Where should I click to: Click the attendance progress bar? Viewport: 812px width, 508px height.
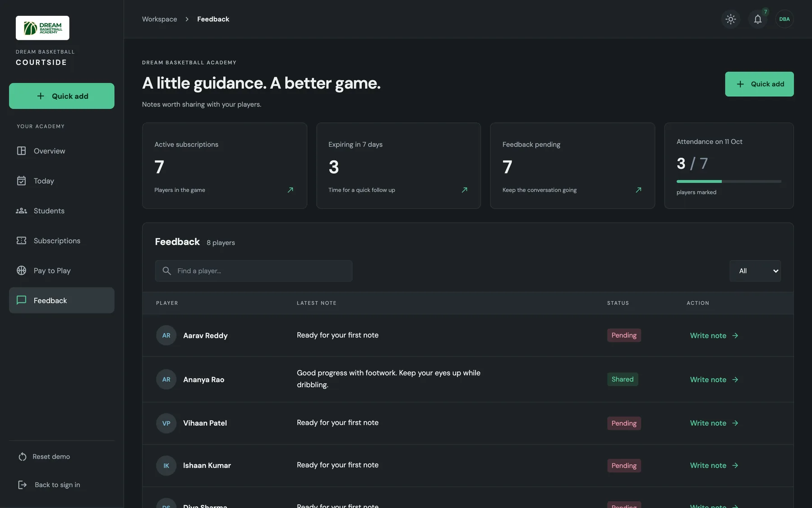click(x=729, y=182)
